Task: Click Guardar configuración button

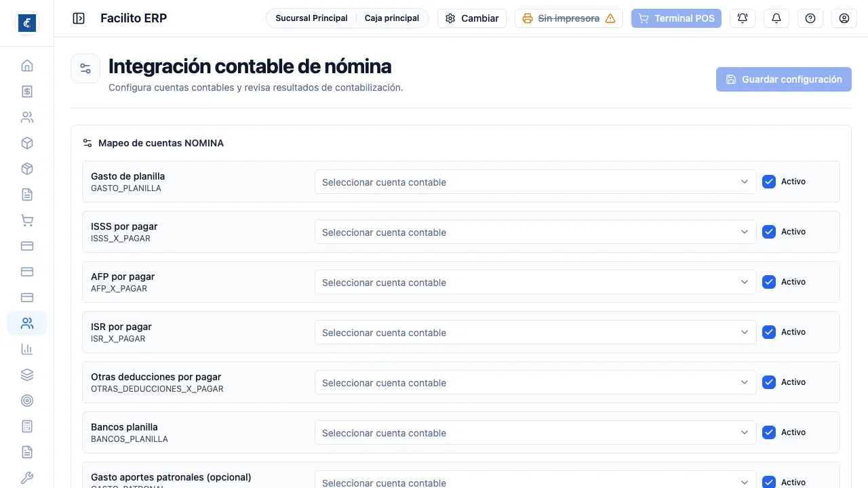Action: coord(784,79)
